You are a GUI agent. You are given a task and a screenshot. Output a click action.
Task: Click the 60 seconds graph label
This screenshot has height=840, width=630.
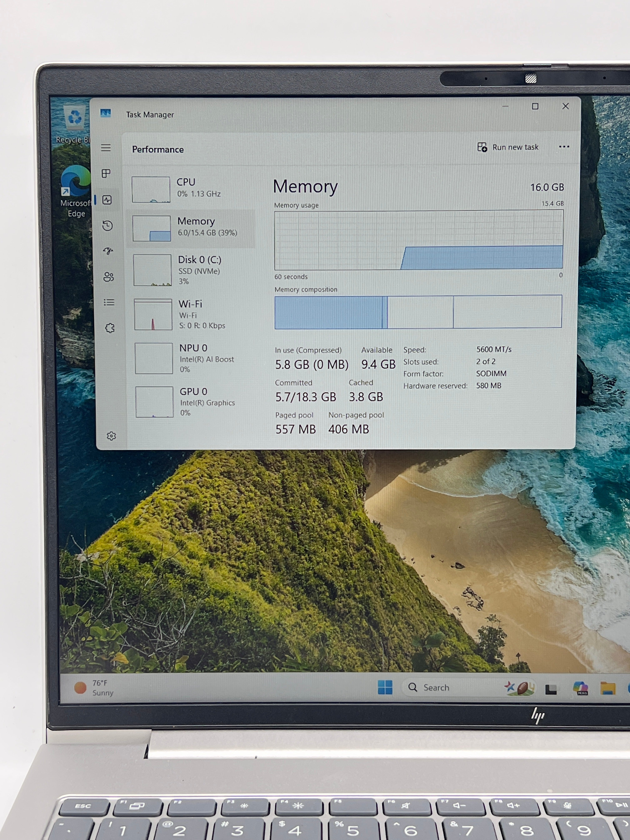291,277
